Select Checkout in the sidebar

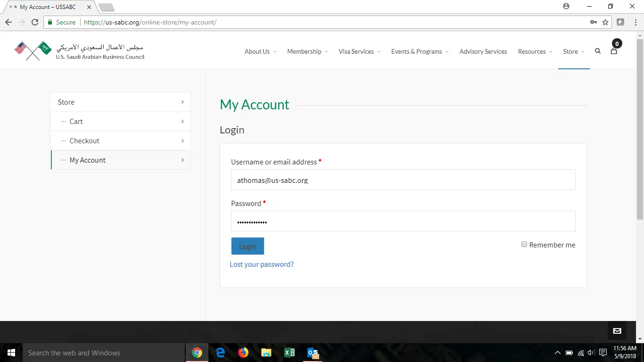point(84,141)
